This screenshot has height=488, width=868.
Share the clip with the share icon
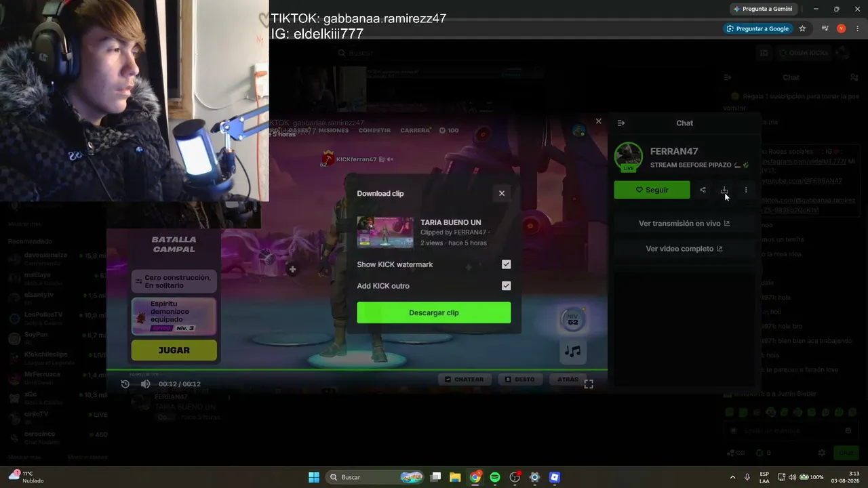[x=703, y=190]
